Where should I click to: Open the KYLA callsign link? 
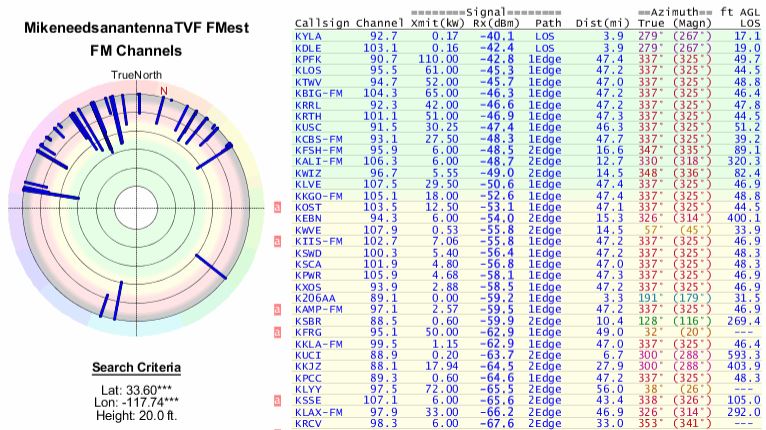coord(309,34)
